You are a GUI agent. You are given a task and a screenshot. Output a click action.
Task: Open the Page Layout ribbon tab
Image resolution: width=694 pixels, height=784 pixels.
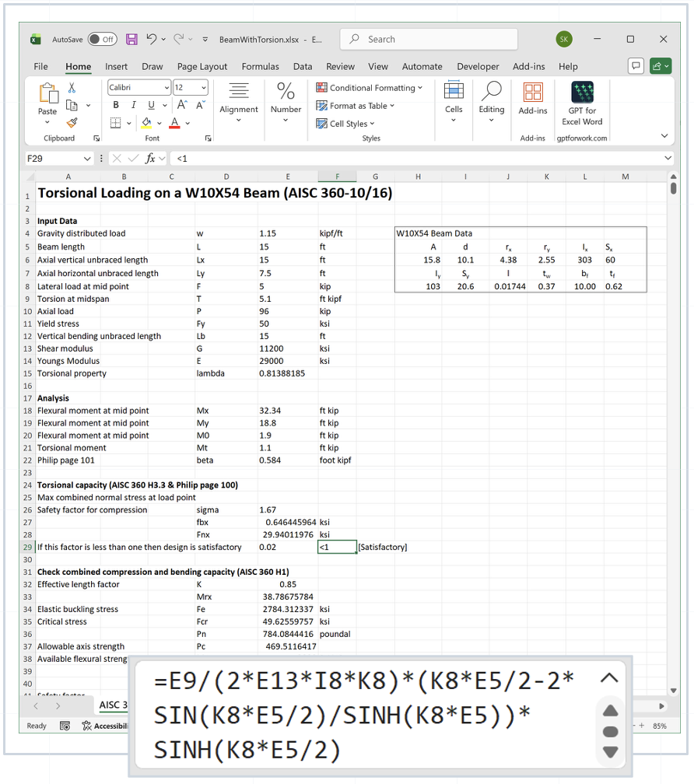pos(202,67)
